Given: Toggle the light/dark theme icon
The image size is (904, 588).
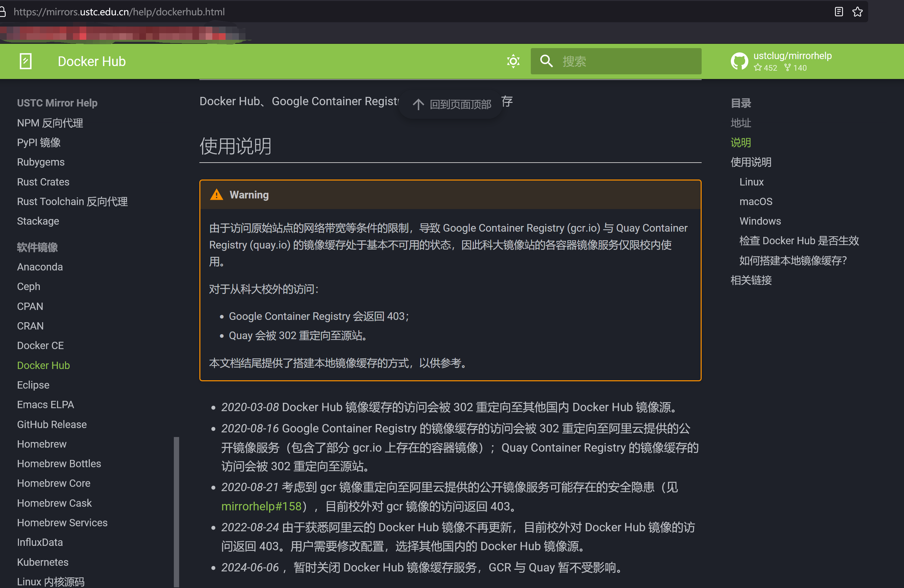Looking at the screenshot, I should click(513, 61).
